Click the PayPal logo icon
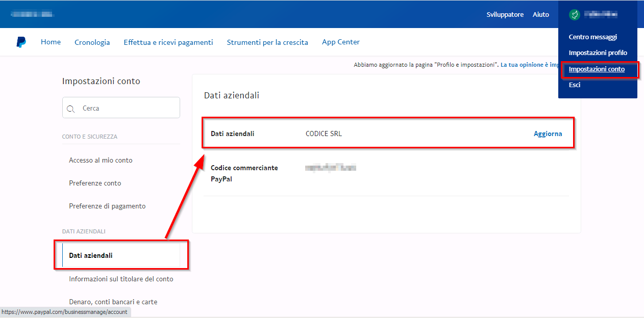Screen dimensions: 644x318 [21, 42]
